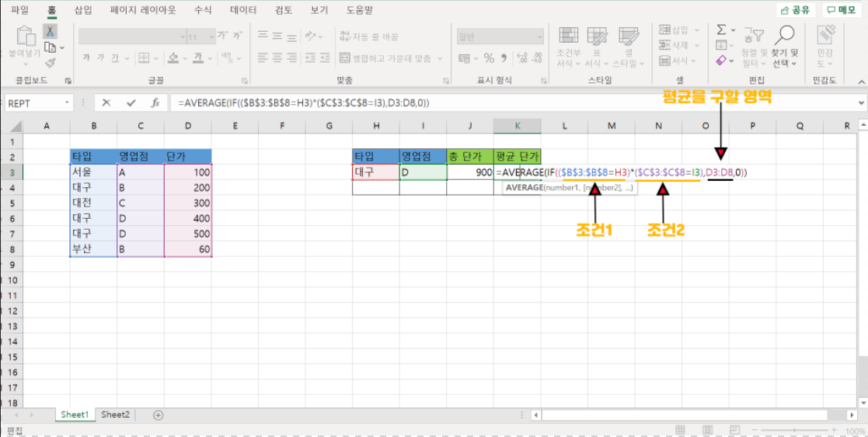Click the Cut scissors icon
The height and width of the screenshot is (437, 868).
coord(50,32)
